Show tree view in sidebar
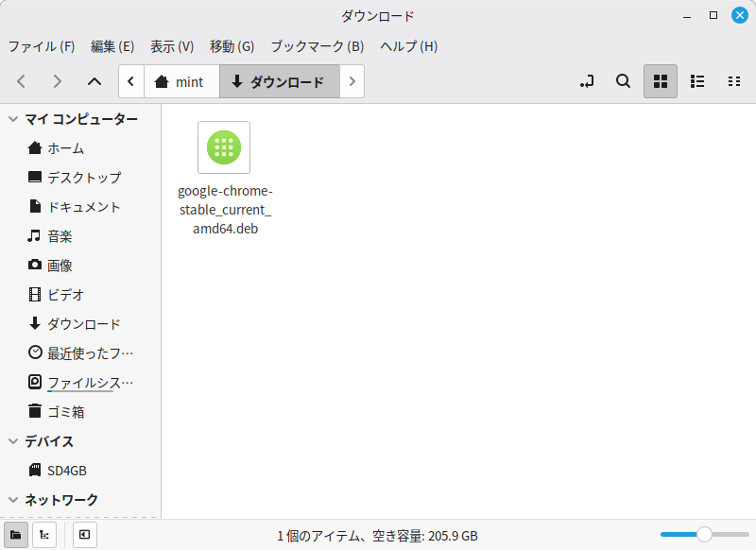 click(43, 535)
